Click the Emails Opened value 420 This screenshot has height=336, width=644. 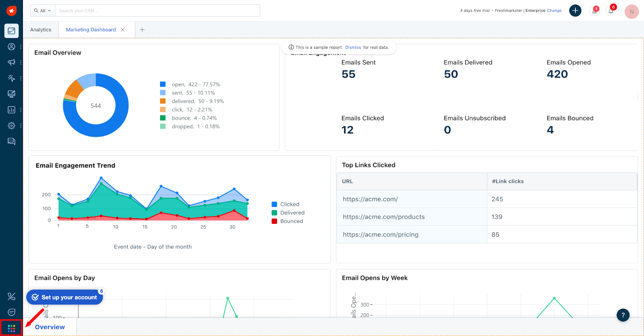557,74
